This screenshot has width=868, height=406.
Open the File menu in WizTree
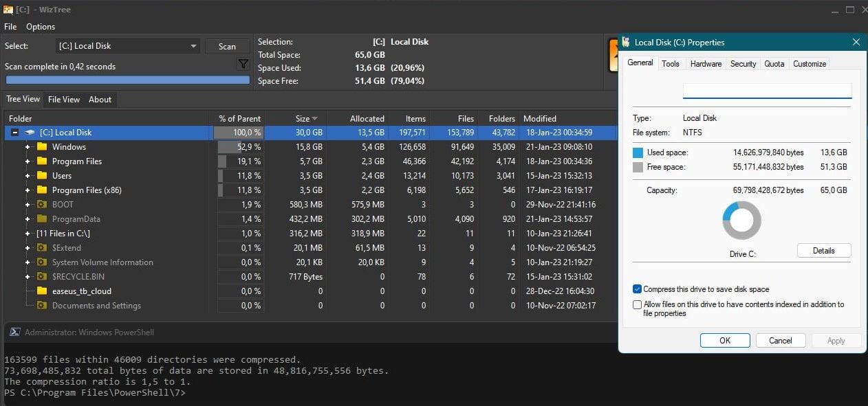(x=10, y=27)
